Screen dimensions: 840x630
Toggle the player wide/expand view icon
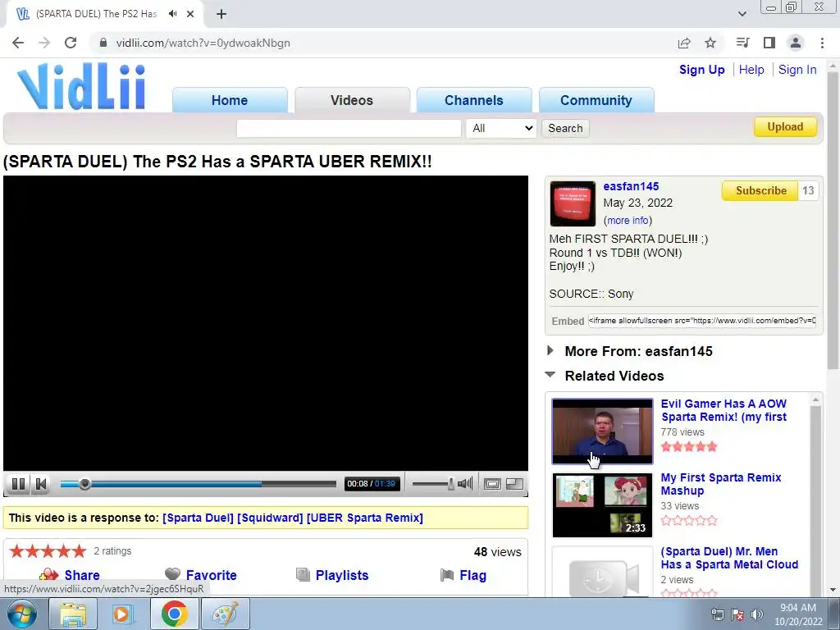[515, 484]
